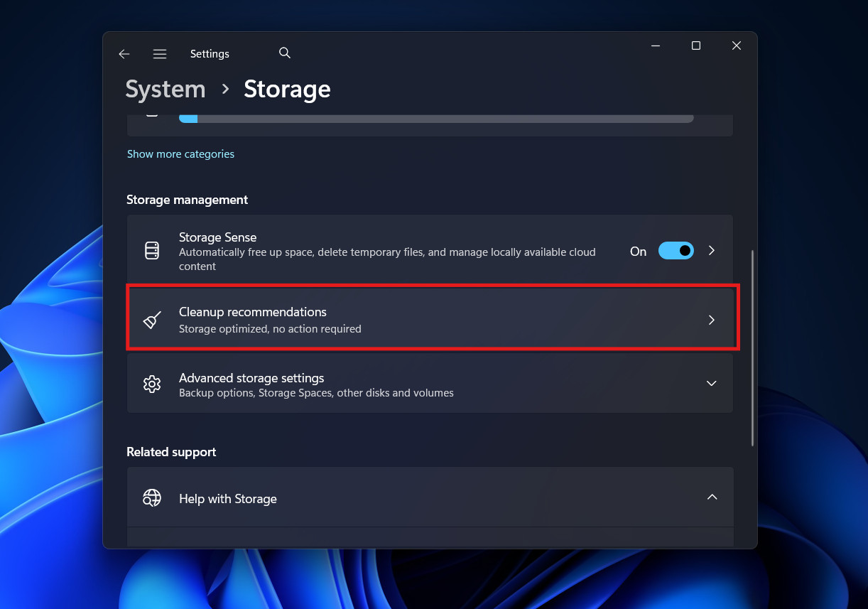Show more categories

(x=180, y=153)
